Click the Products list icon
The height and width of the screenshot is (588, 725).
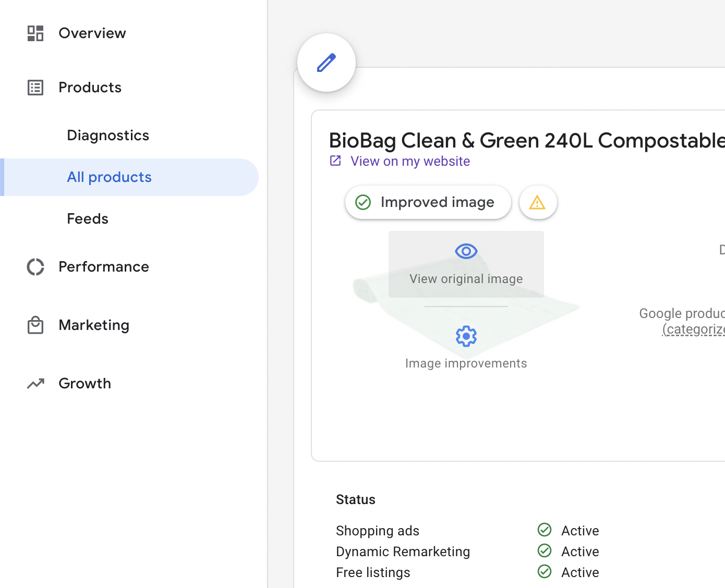tap(35, 88)
